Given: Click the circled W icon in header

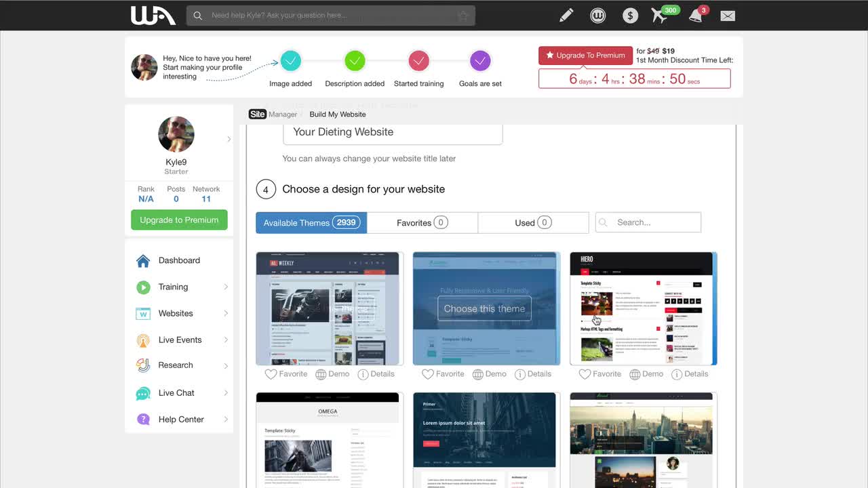Looking at the screenshot, I should click(597, 15).
